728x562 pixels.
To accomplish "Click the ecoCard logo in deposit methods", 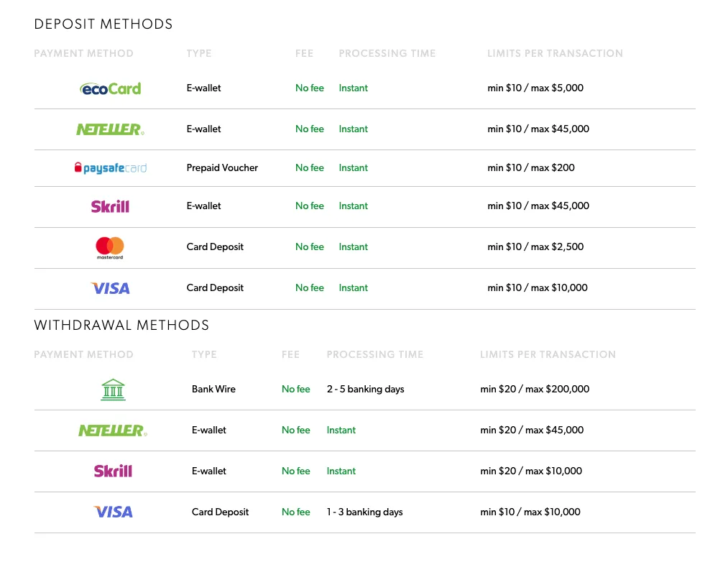I will 110,88.
